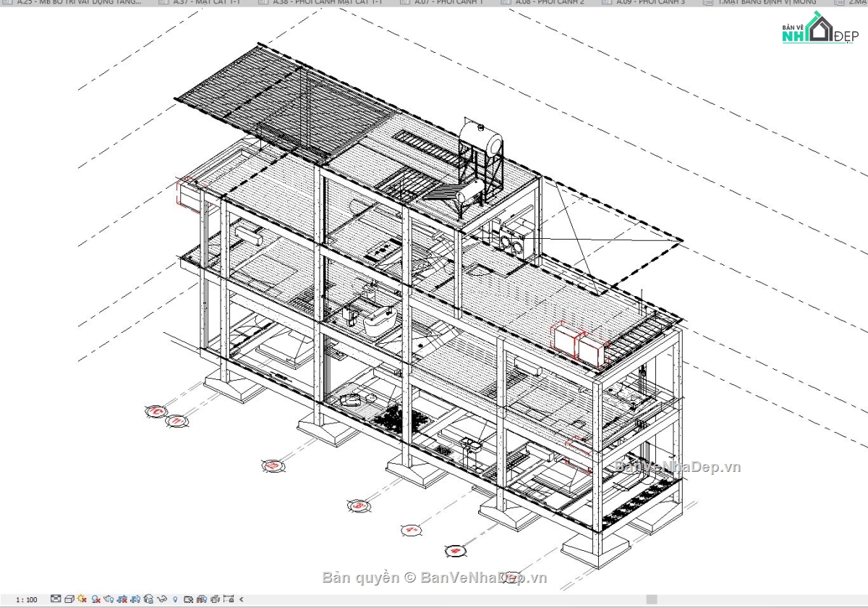Click the Lock 3D View house icon
This screenshot has height=608, width=868.
[x=148, y=599]
